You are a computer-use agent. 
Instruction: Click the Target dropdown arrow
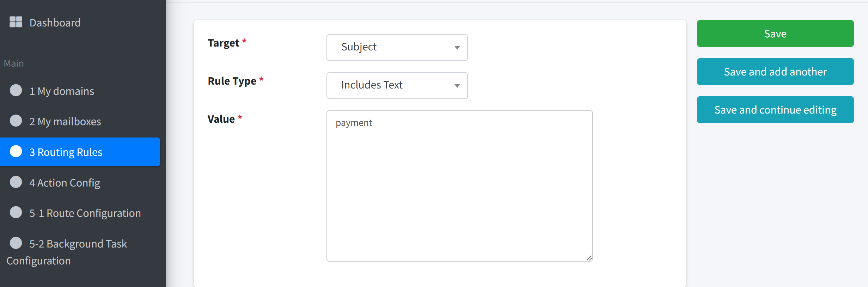457,48
